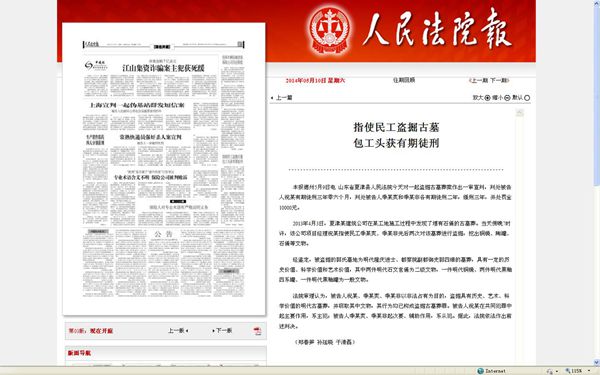Open the 江山集资诈骗案 headline on page thumbnail
This screenshot has height=375, width=600.
[x=163, y=68]
